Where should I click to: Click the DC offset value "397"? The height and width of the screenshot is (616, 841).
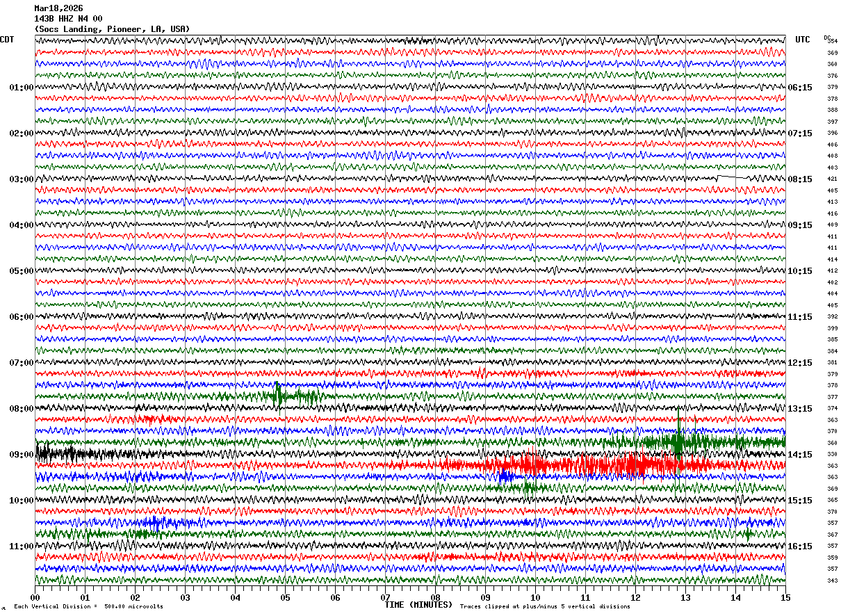tap(833, 122)
